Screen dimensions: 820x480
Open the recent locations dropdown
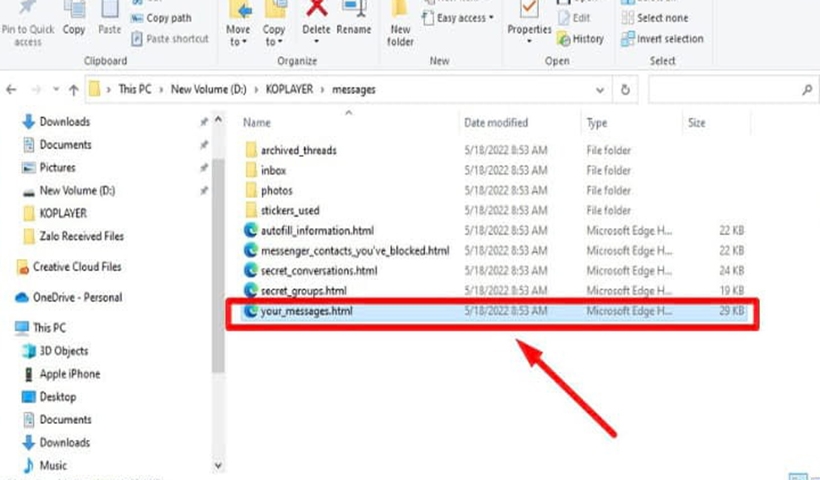(55, 89)
